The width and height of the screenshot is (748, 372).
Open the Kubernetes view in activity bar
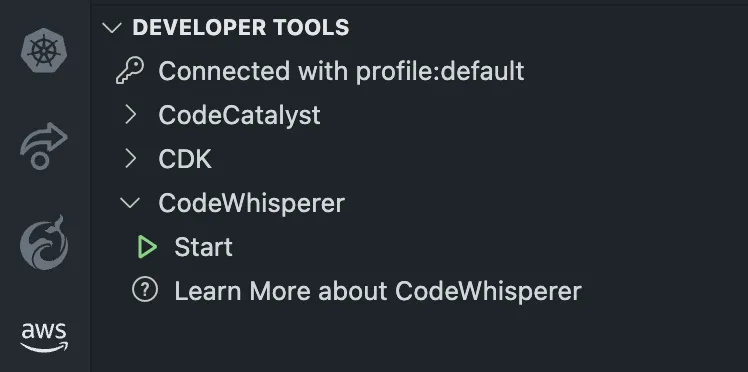tap(44, 51)
